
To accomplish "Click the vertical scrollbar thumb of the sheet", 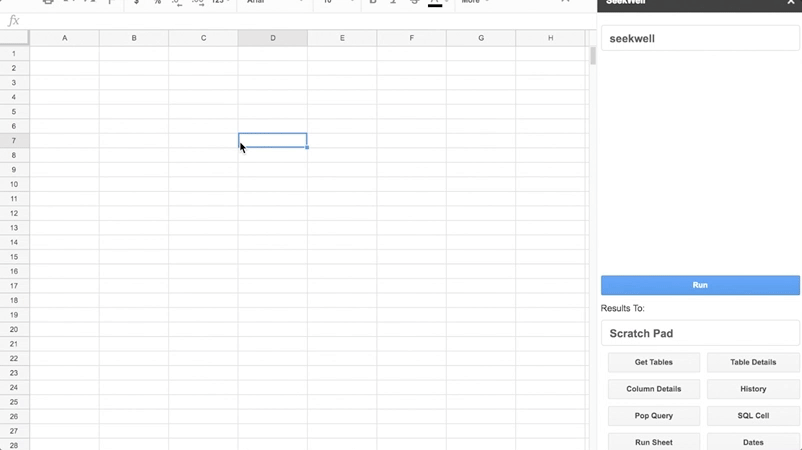I will [593, 56].
